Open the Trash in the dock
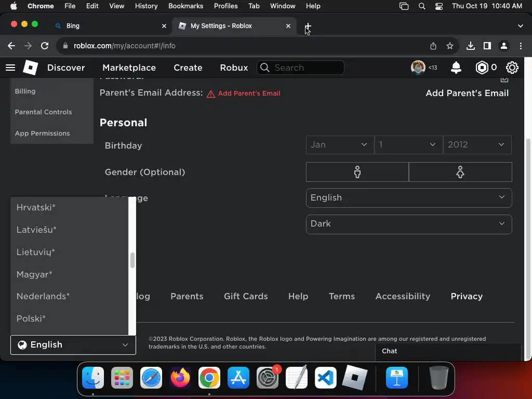532x399 pixels. click(x=438, y=378)
